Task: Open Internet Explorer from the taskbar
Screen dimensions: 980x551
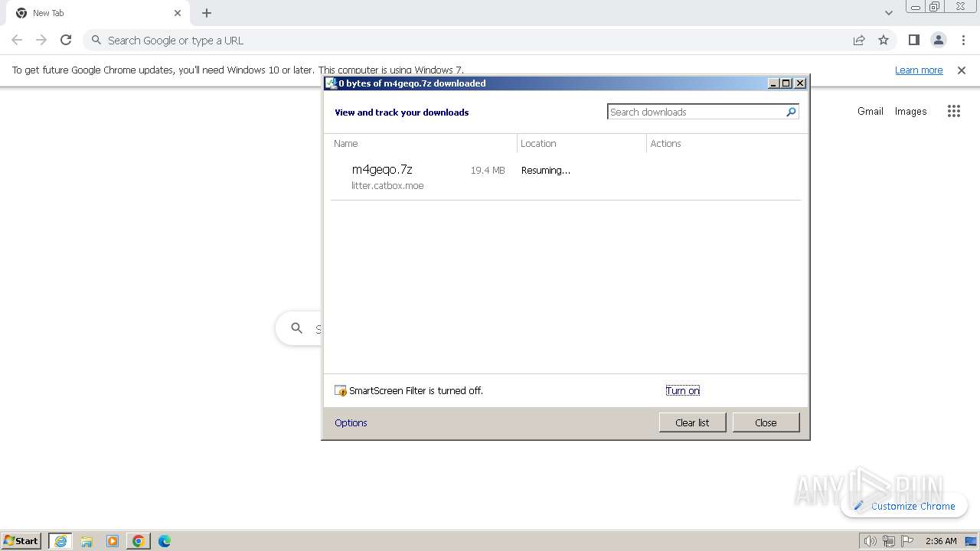Action: pyautogui.click(x=60, y=541)
